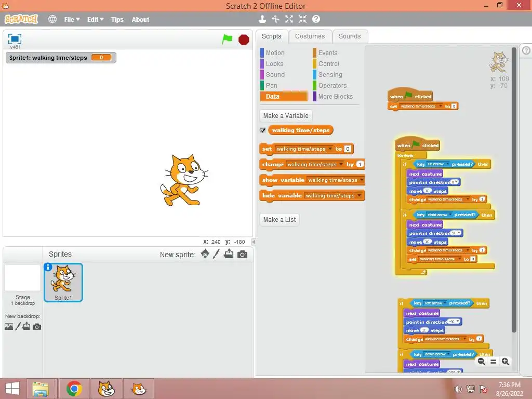532x399 pixels.
Task: Open Tips
Action: (x=117, y=20)
